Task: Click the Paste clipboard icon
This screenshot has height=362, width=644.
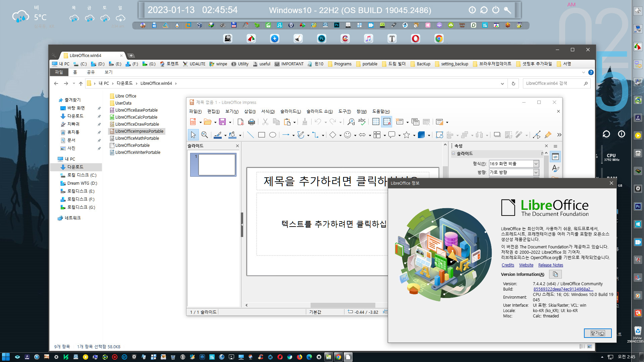Action: point(287,122)
